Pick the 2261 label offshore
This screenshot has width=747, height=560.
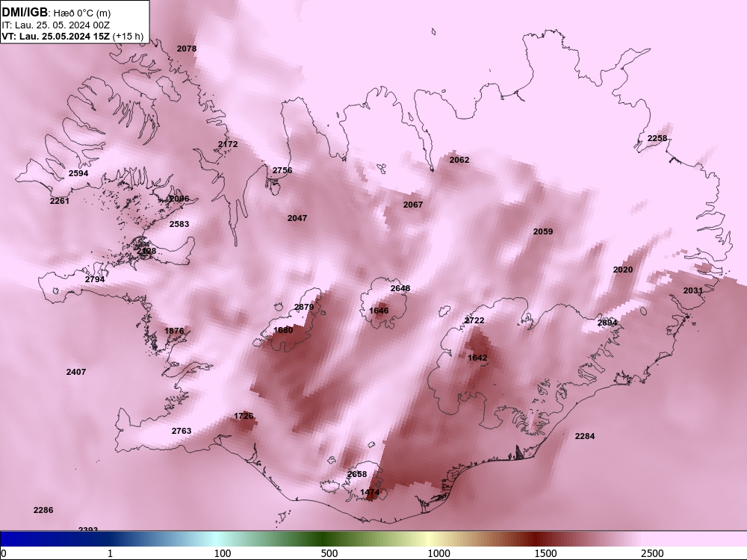pos(60,201)
